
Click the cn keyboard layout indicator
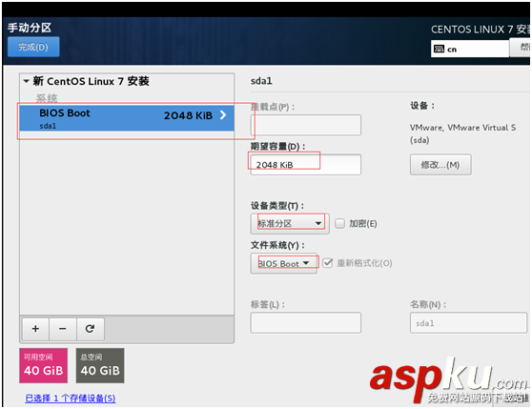470,49
